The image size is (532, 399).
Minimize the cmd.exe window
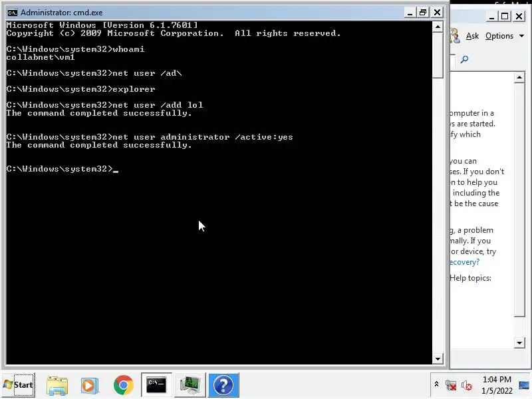pos(410,13)
